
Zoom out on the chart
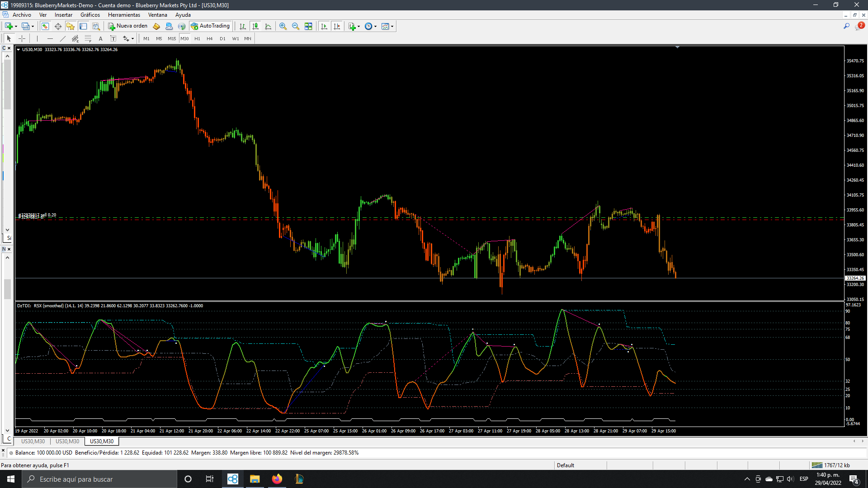coord(296,26)
